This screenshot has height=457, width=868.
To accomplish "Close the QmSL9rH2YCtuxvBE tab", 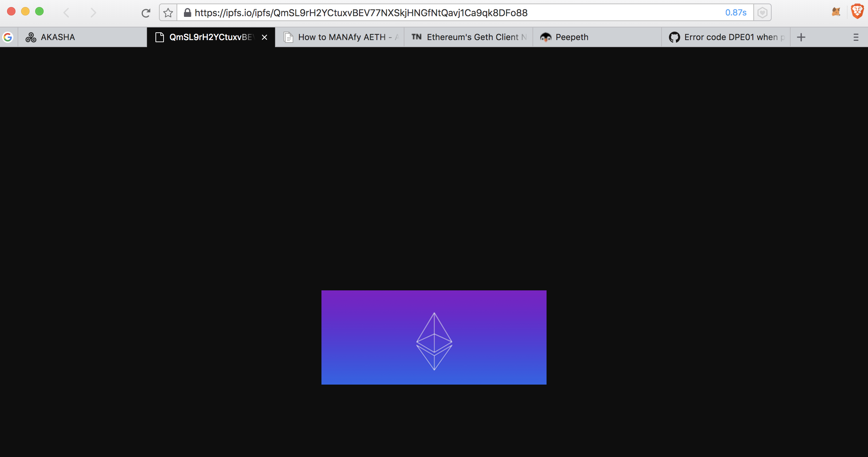I will (264, 37).
